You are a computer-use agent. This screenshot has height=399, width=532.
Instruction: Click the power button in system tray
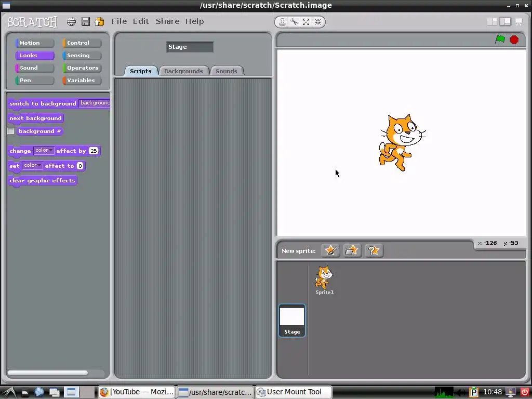[525, 392]
